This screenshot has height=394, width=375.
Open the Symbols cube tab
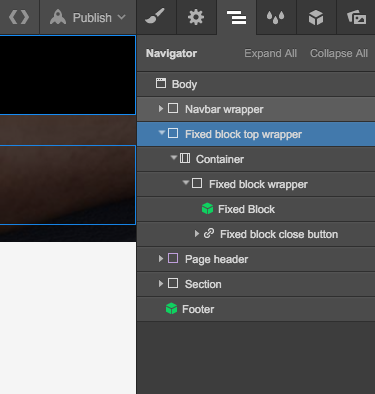[316, 17]
